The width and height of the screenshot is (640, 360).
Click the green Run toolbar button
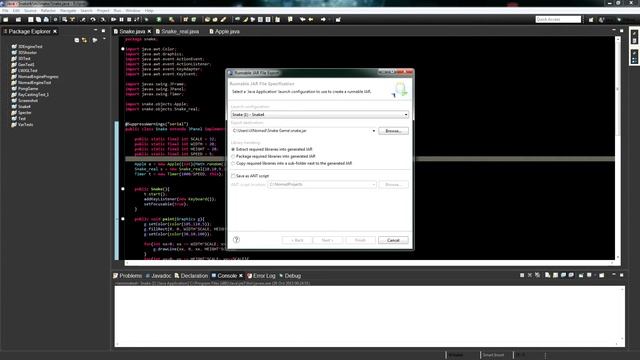(159, 19)
